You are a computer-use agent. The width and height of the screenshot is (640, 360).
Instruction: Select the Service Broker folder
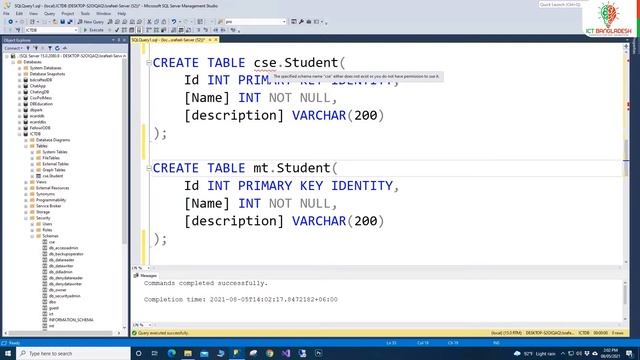49,206
